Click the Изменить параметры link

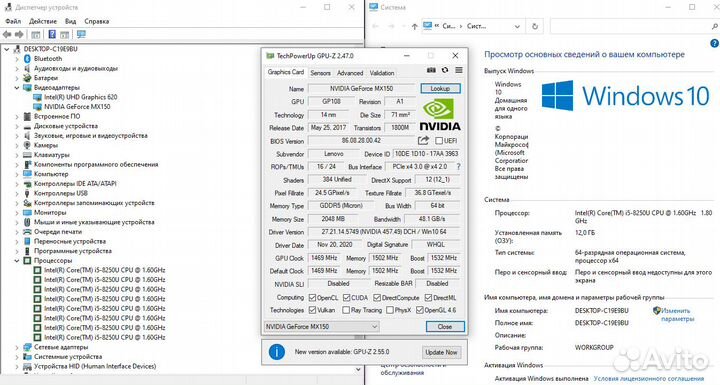click(x=677, y=315)
